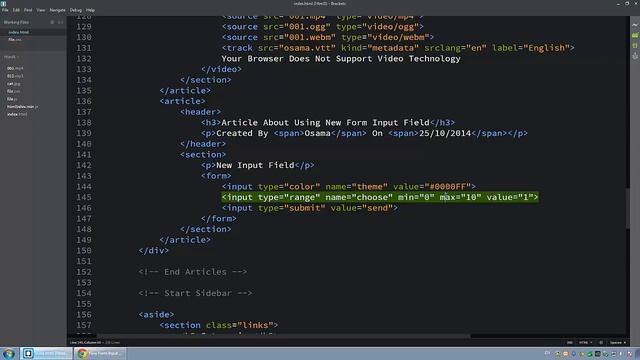Click the INS insert mode indicator
The height and width of the screenshot is (360, 640).
click(x=569, y=342)
